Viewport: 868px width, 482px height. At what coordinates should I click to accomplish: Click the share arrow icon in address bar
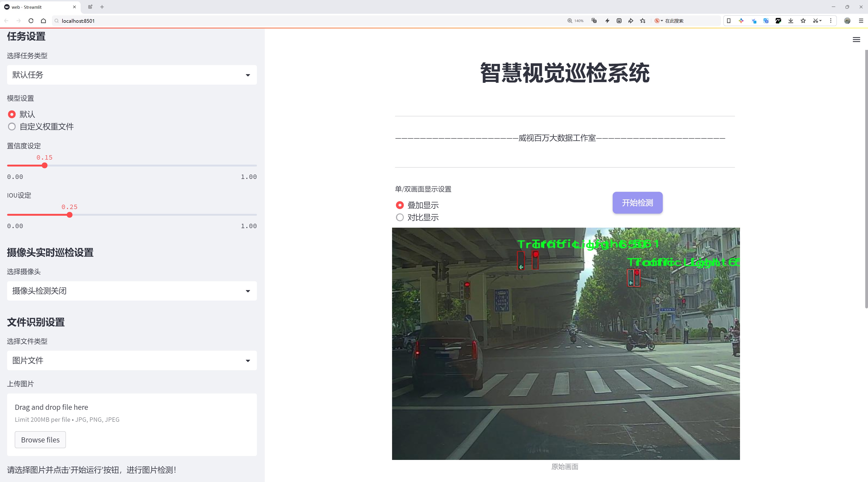tap(630, 21)
